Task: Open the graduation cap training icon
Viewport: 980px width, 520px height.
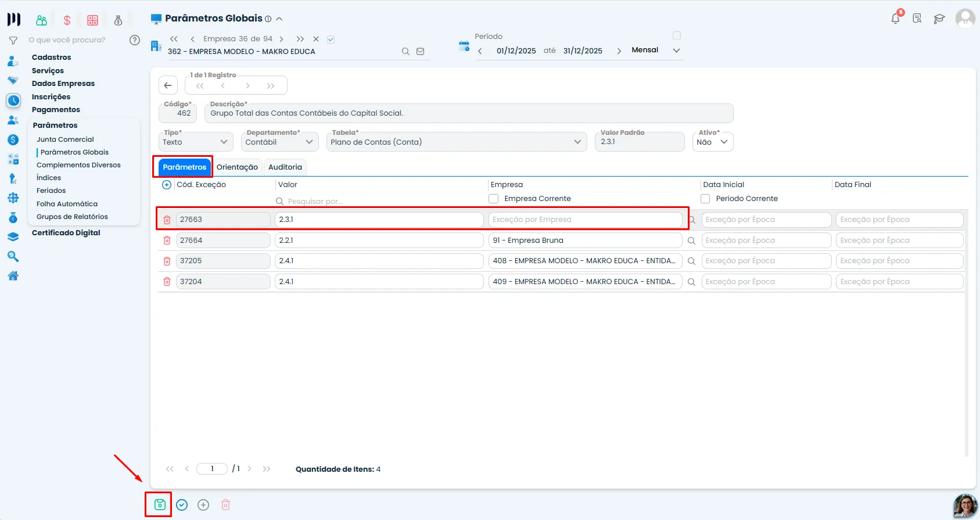Action: pyautogui.click(x=939, y=19)
